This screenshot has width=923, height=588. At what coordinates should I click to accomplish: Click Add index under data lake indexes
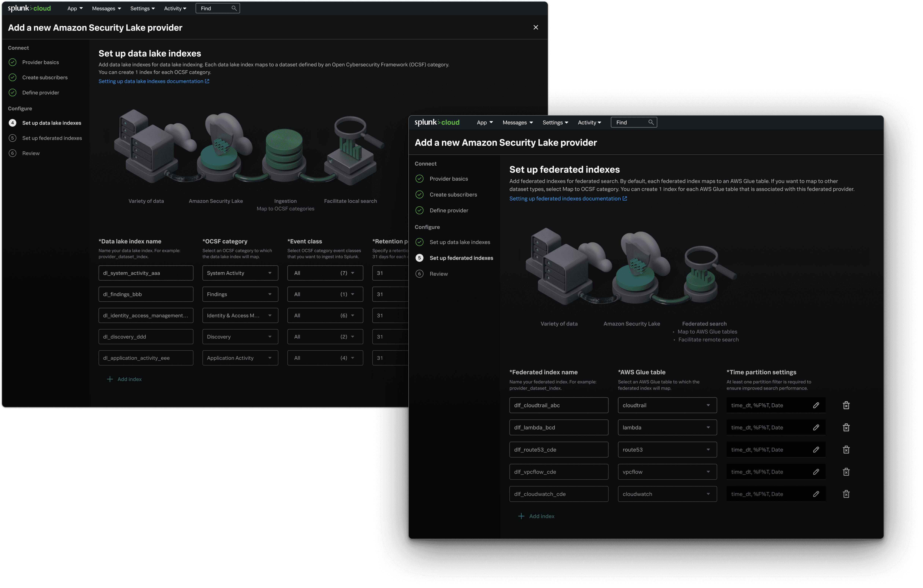point(129,379)
